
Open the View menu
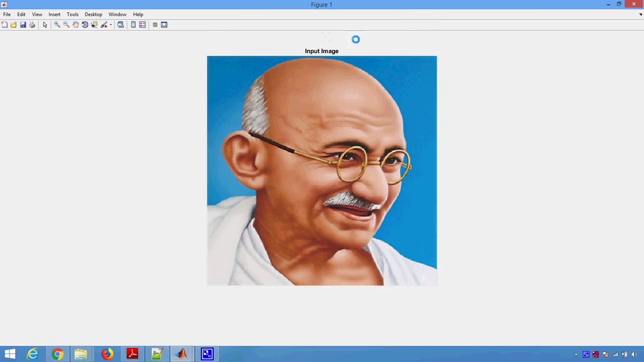click(x=37, y=15)
